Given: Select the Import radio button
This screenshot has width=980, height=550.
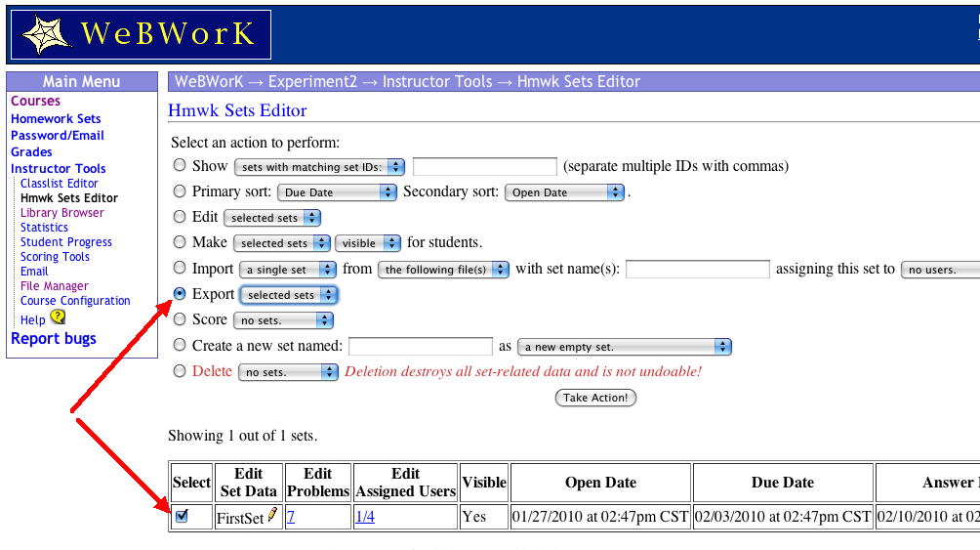Looking at the screenshot, I should 180,268.
